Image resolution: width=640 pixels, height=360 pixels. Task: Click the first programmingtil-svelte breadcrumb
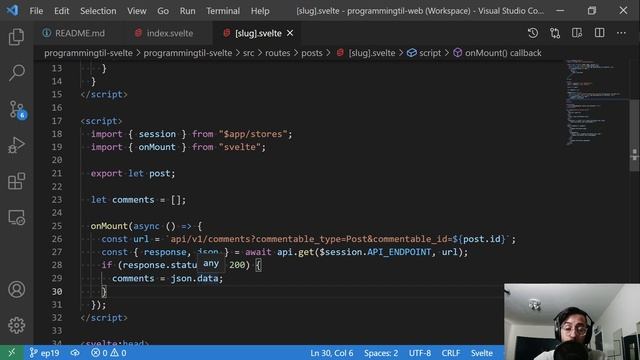pyautogui.click(x=88, y=53)
